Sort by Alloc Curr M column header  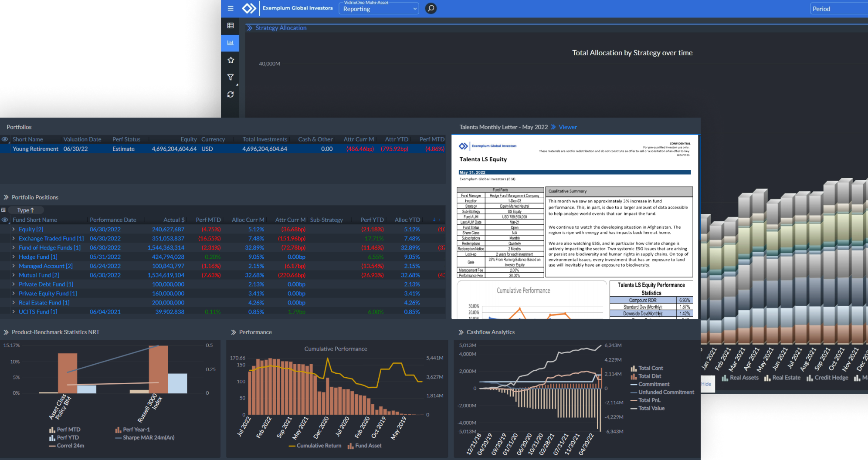pos(248,220)
